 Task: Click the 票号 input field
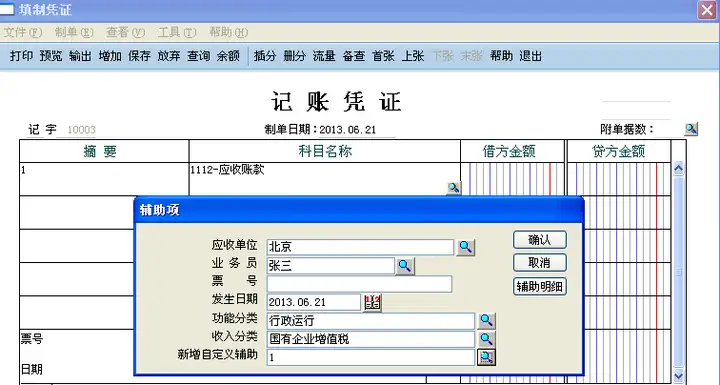[359, 284]
